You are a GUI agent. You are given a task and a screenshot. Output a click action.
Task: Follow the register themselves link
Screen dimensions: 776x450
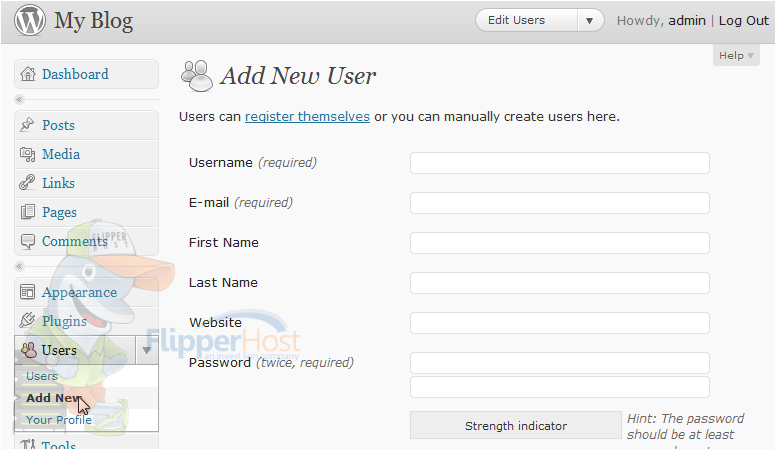click(x=307, y=116)
